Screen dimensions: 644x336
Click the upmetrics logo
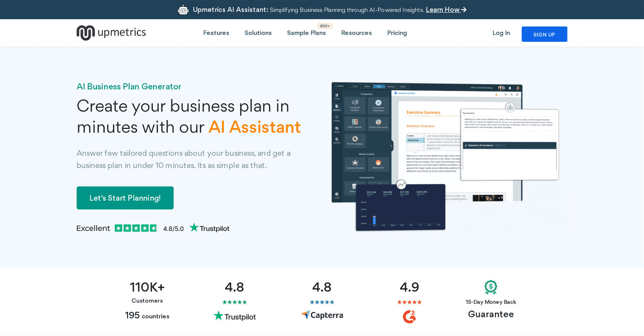tap(111, 33)
